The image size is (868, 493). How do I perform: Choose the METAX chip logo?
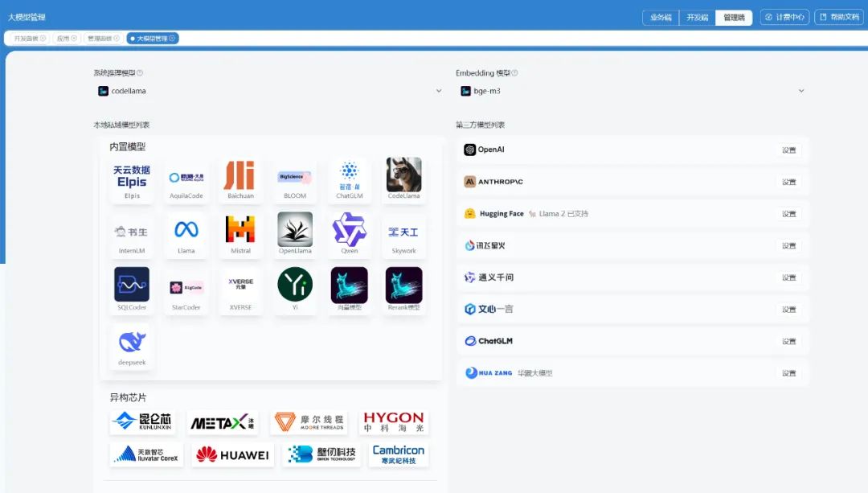point(223,422)
